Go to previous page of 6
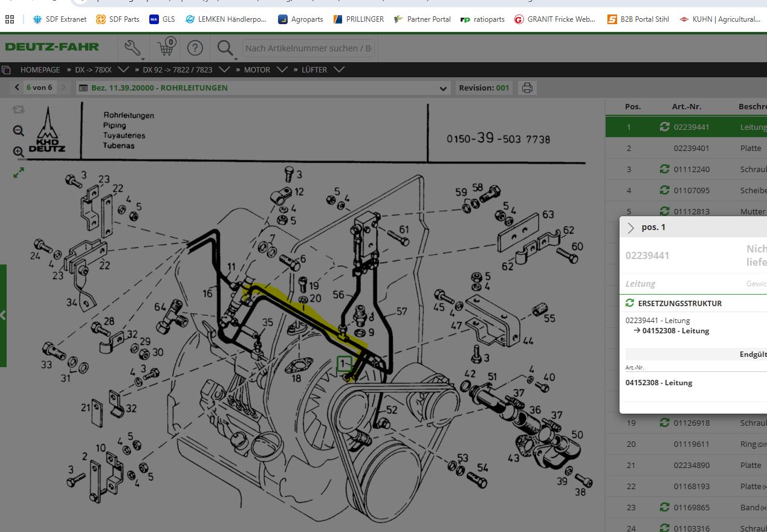Screen dimensions: 767x532 coord(17,88)
